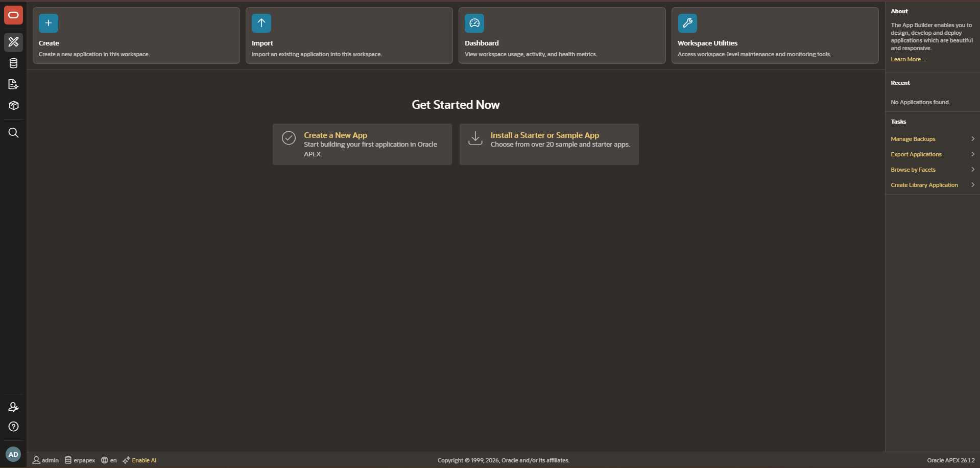Open the Import card title

tap(262, 43)
